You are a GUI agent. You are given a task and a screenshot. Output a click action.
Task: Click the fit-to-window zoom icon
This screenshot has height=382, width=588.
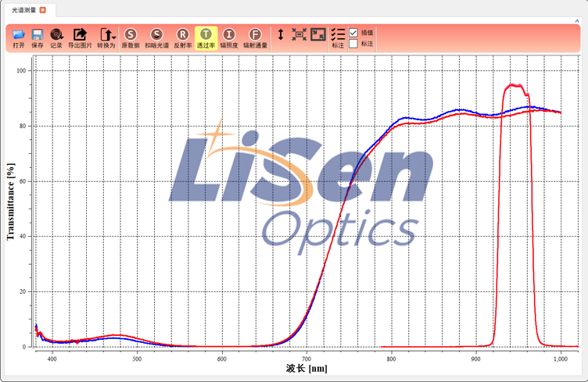pyautogui.click(x=299, y=35)
